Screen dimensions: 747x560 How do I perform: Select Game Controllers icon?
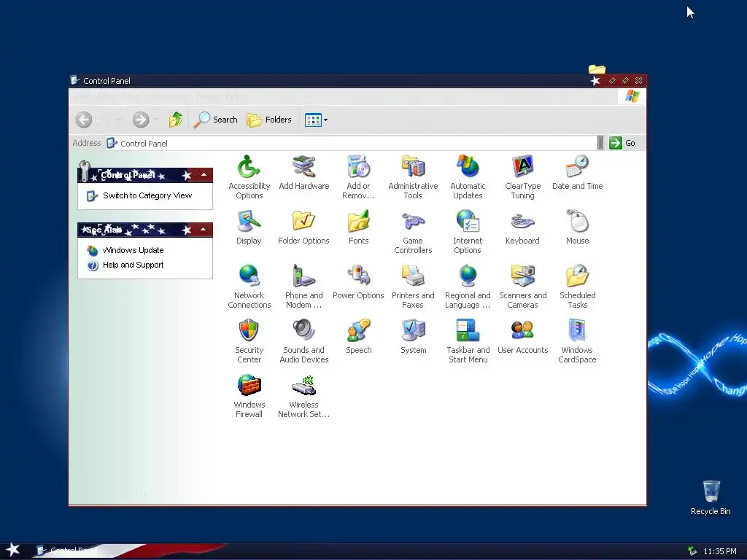tap(413, 231)
